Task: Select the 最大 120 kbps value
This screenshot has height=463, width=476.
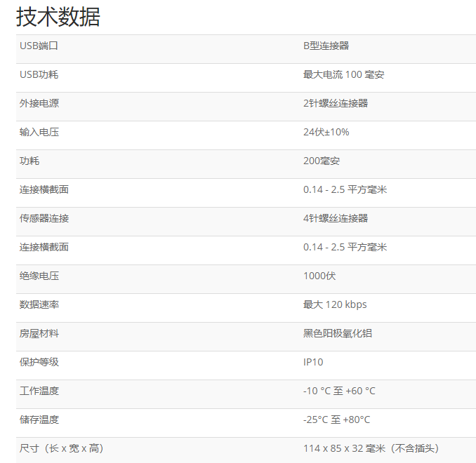Action: coord(335,304)
